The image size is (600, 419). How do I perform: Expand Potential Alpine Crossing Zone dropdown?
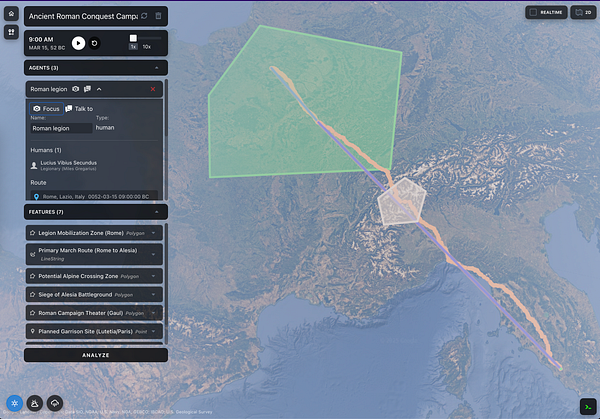click(153, 276)
